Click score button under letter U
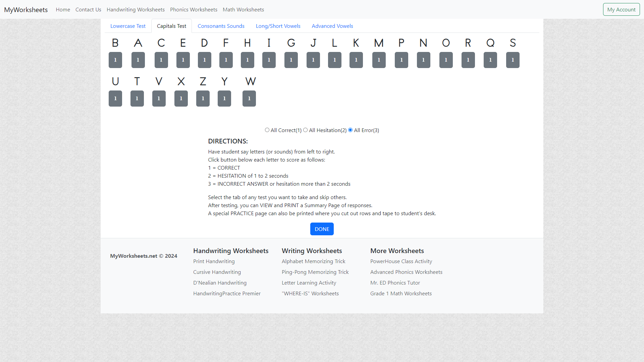Viewport: 644px width, 362px height. [115, 99]
